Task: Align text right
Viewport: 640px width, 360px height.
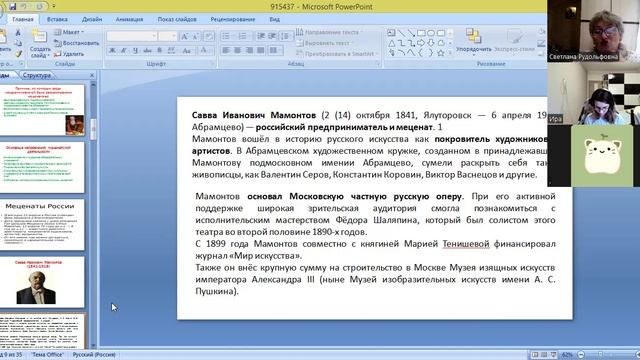Action: (249, 51)
